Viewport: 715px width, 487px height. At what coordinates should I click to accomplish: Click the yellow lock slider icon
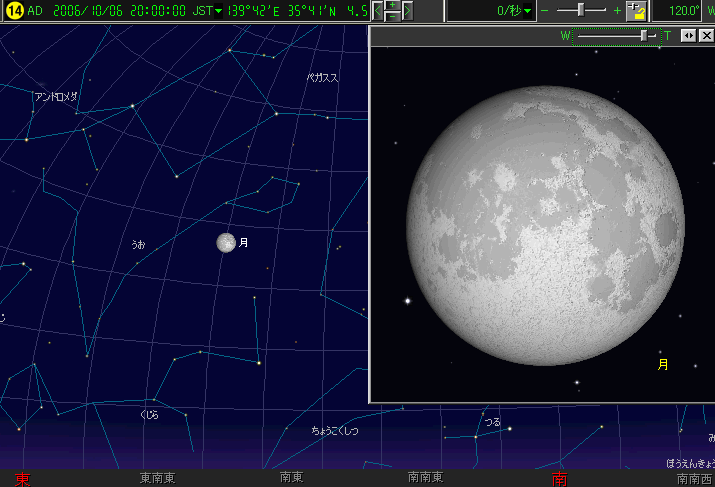pyautogui.click(x=636, y=11)
